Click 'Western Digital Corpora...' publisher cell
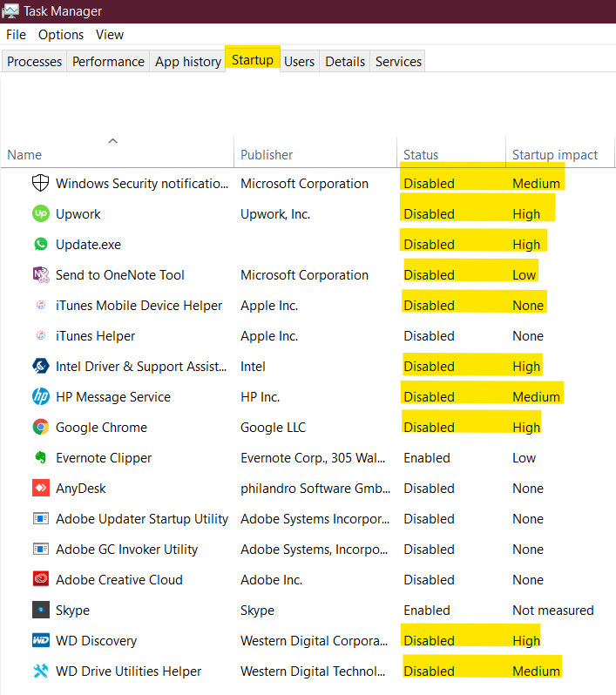 point(314,640)
